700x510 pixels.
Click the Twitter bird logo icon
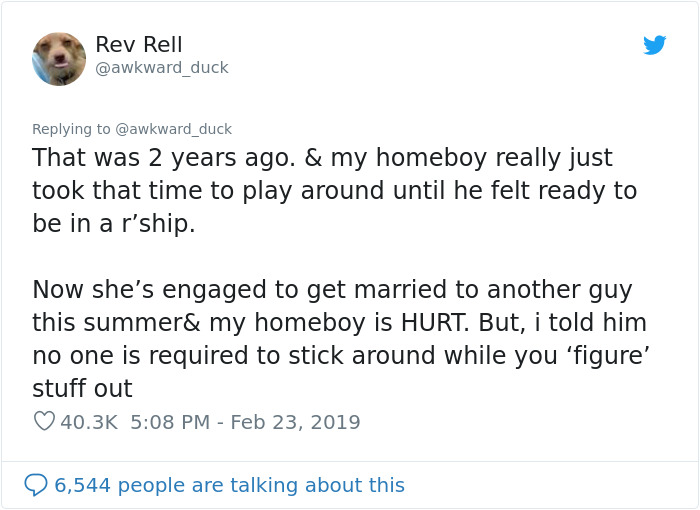coord(655,45)
